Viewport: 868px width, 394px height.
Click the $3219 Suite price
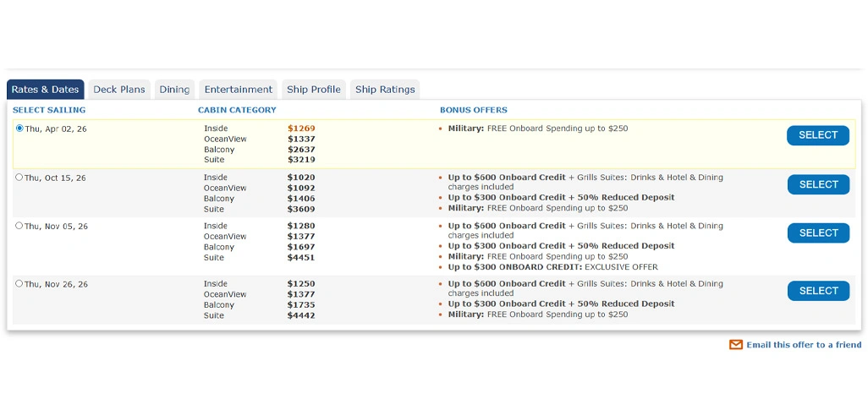(x=301, y=160)
